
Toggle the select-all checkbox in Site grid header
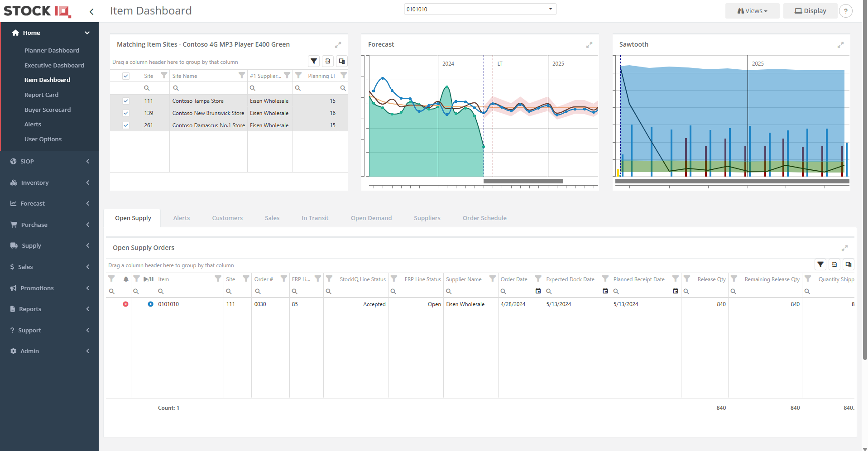126,76
